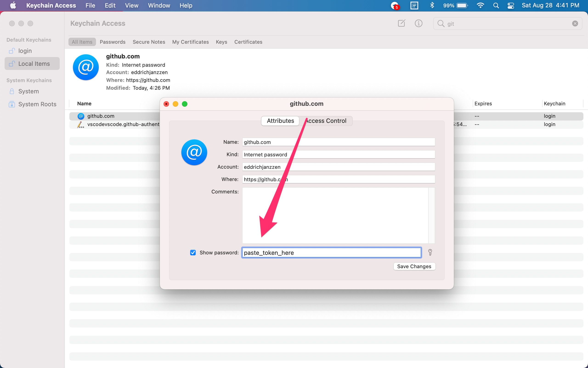The image size is (588, 368).
Task: Click the large @ icon in the github.com dialog
Action: click(194, 152)
